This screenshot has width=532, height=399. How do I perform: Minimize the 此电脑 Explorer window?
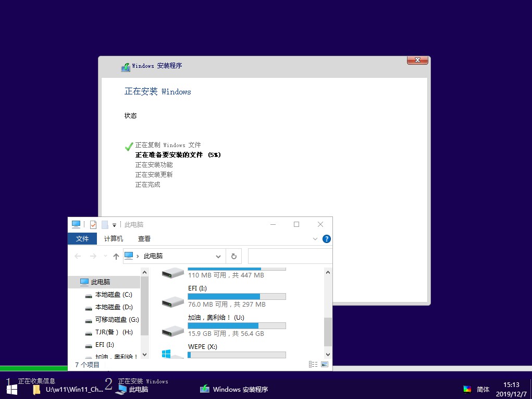(x=273, y=224)
